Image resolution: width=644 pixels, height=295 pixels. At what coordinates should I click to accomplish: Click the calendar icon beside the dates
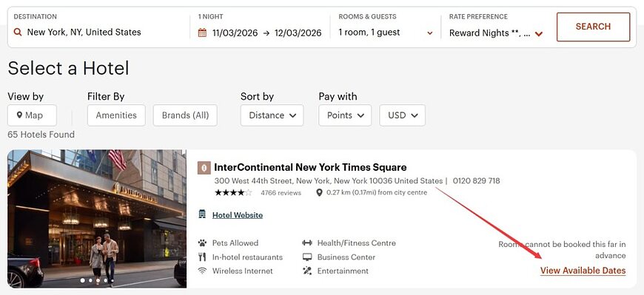202,33
